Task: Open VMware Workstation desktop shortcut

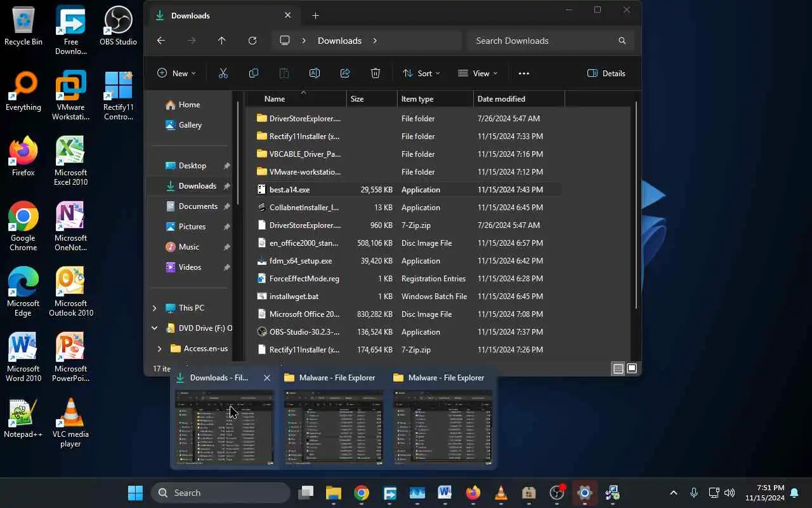Action: point(70,95)
